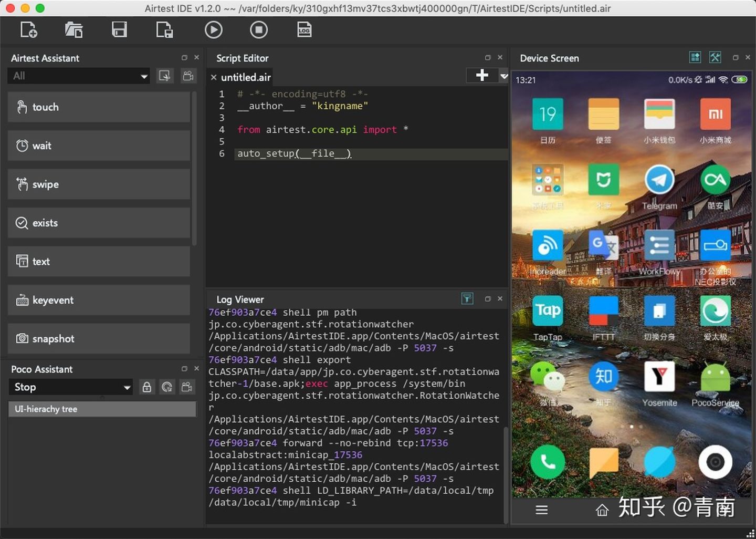Choose the swipe command button
The height and width of the screenshot is (539, 756).
coord(99,184)
